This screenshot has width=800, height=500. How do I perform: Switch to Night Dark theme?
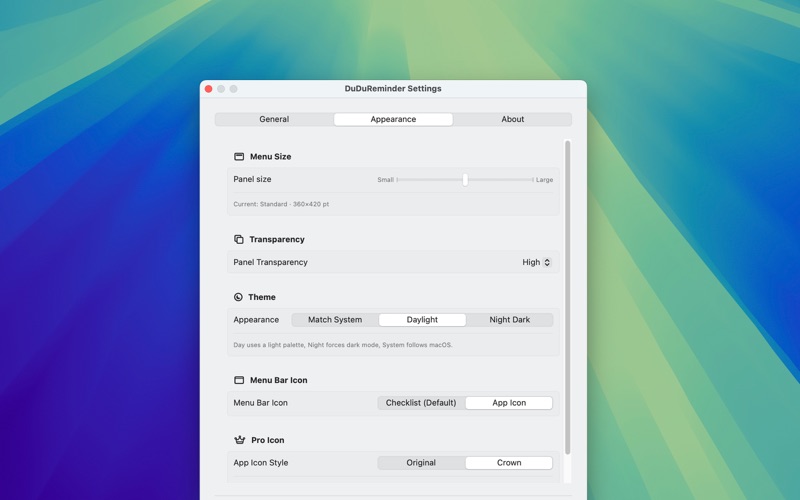click(x=509, y=320)
